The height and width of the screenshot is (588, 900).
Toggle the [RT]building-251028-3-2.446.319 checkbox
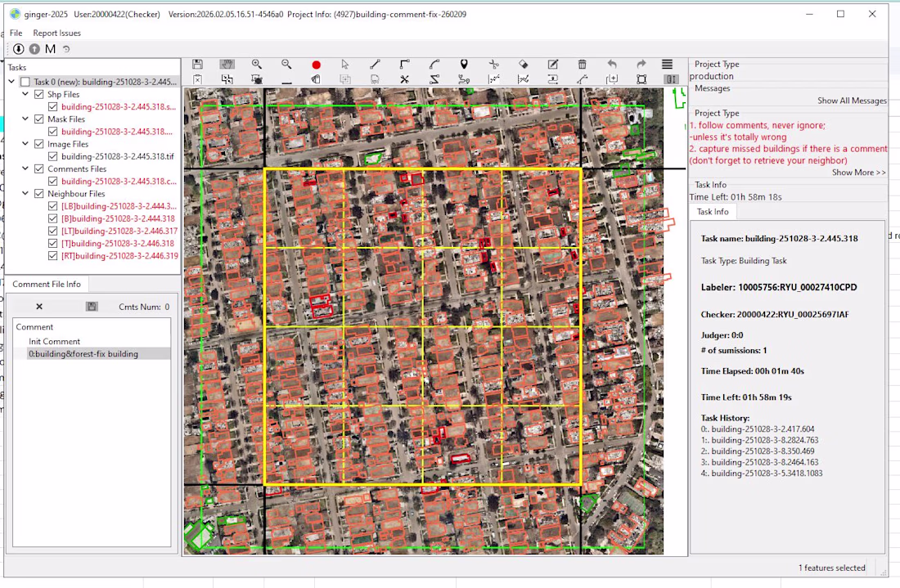(53, 256)
